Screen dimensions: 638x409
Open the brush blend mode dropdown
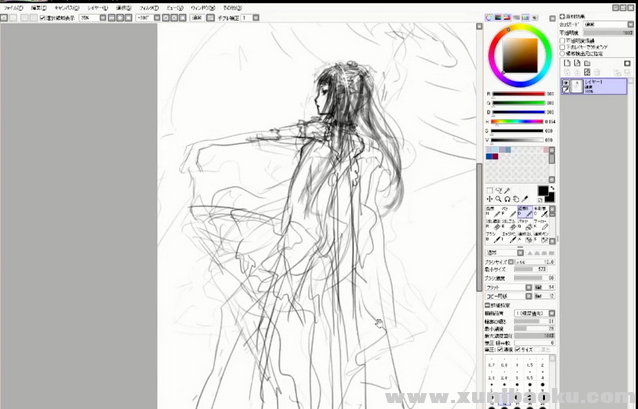point(520,252)
